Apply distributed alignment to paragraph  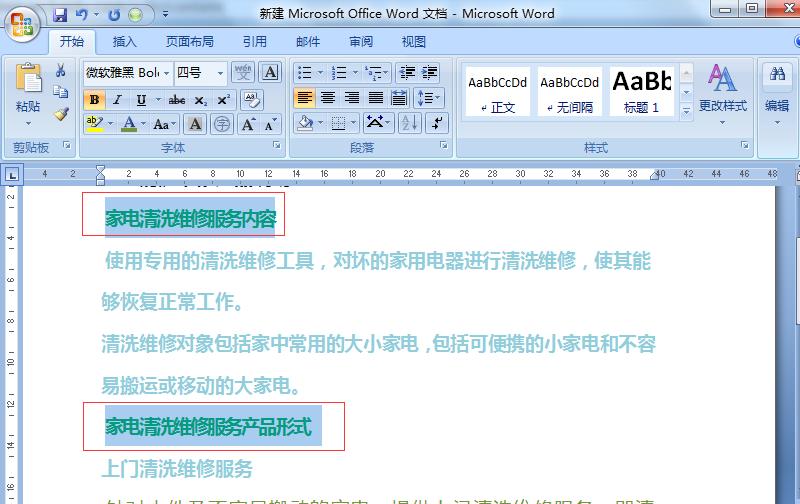[x=399, y=97]
